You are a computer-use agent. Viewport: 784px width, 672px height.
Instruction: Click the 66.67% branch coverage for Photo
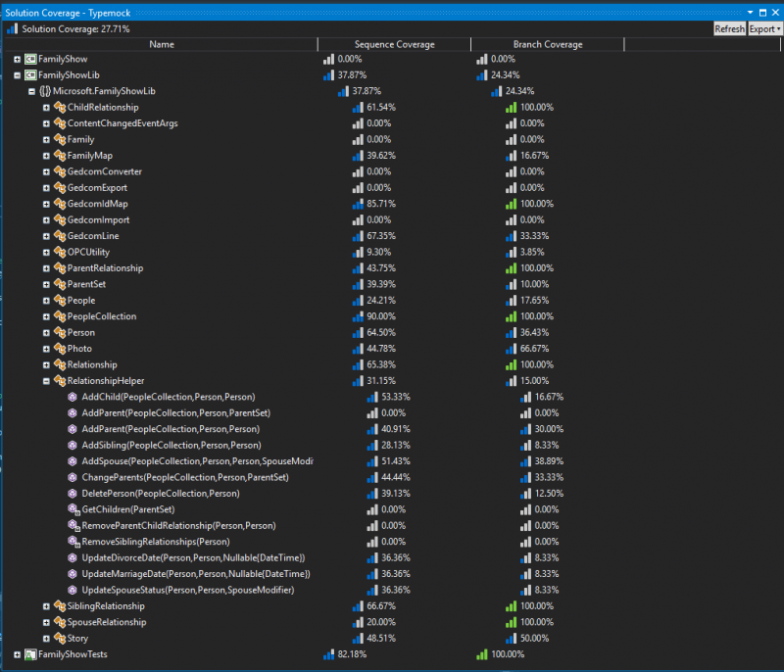534,349
